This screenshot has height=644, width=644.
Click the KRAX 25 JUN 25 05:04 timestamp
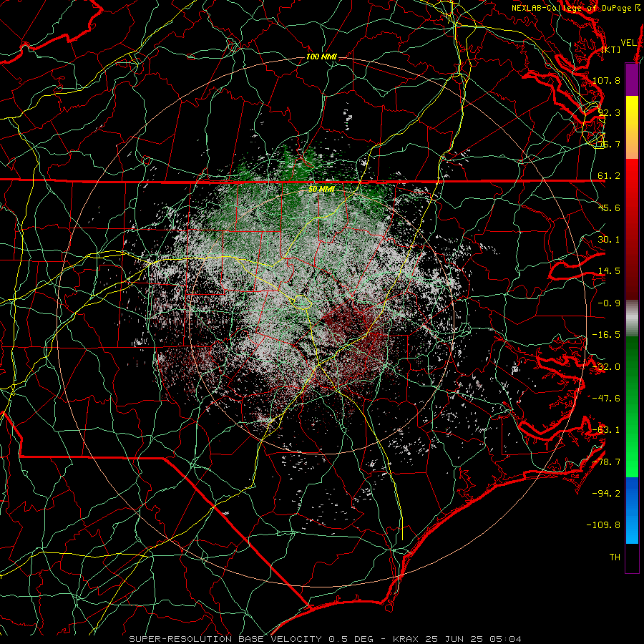point(457,639)
